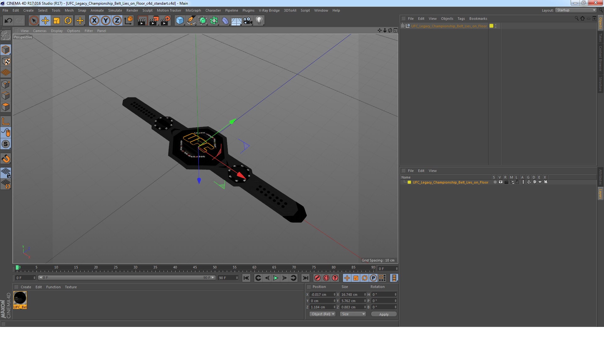Screen dimensions: 604x364
Task: Step to next frame
Action: 284,278
